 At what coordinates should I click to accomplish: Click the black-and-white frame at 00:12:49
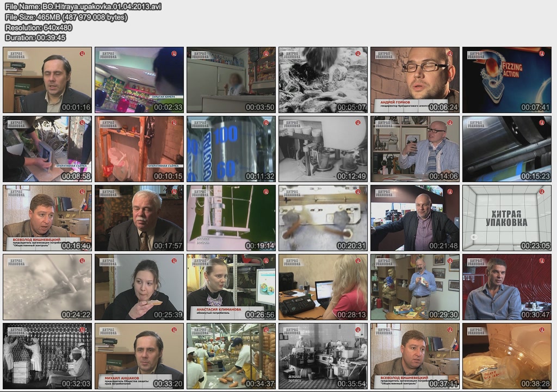click(323, 149)
